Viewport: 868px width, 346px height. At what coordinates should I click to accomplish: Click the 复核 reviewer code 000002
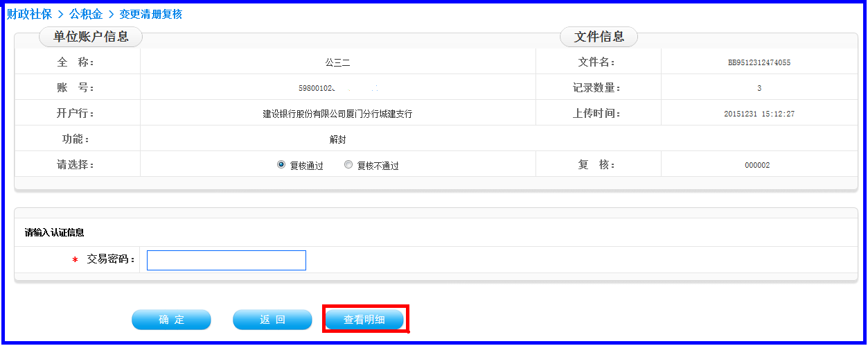point(757,165)
